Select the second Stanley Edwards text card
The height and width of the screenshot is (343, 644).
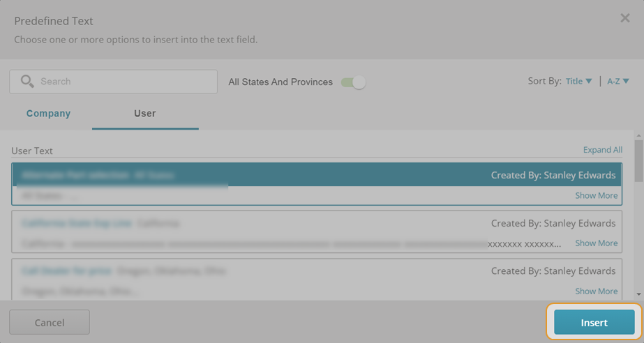tap(317, 231)
